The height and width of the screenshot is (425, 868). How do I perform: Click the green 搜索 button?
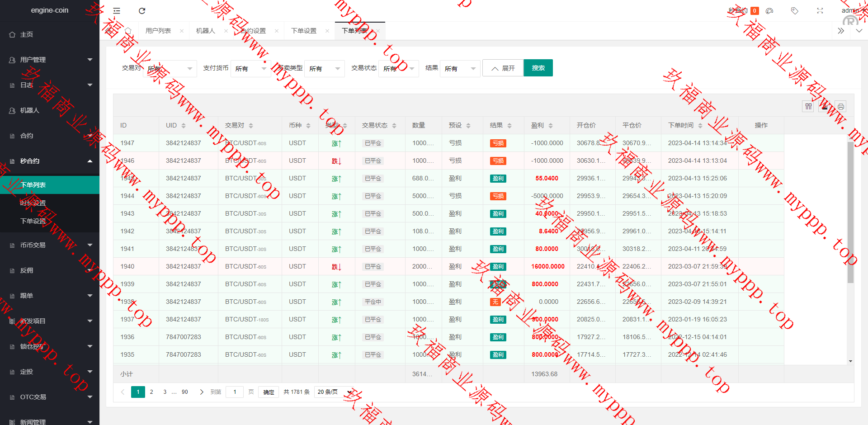[538, 68]
